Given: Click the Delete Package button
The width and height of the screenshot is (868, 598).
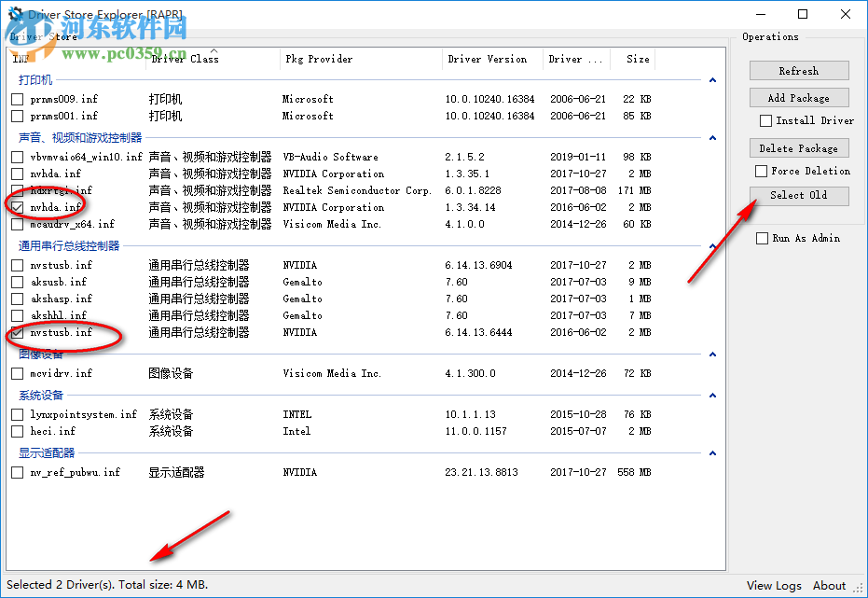Looking at the screenshot, I should pyautogui.click(x=799, y=147).
